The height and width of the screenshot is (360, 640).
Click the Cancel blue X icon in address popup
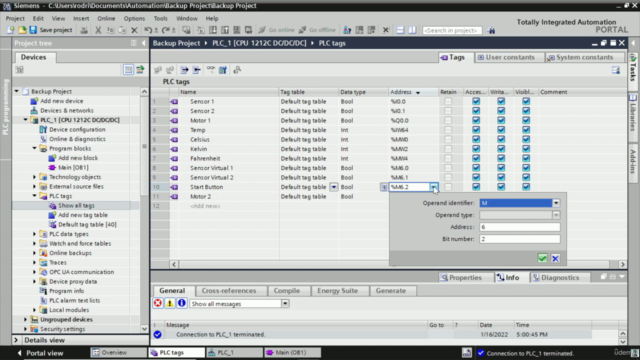pyautogui.click(x=555, y=258)
